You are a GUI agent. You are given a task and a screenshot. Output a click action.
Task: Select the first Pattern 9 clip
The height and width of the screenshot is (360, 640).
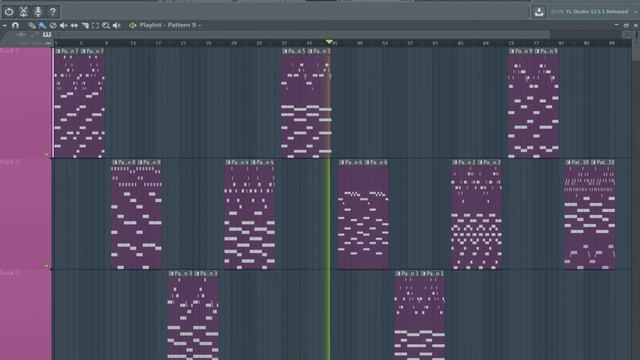[520, 102]
